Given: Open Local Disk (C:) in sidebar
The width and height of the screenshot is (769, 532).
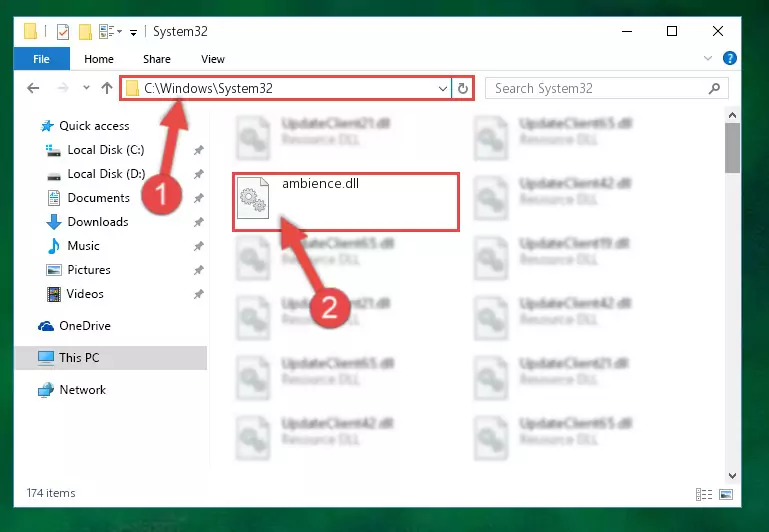Looking at the screenshot, I should click(x=106, y=150).
